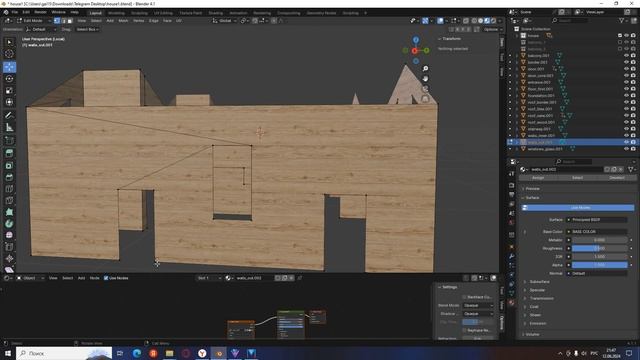This screenshot has width=640, height=360.
Task: Select the Add Cube tool
Action: coord(9,140)
